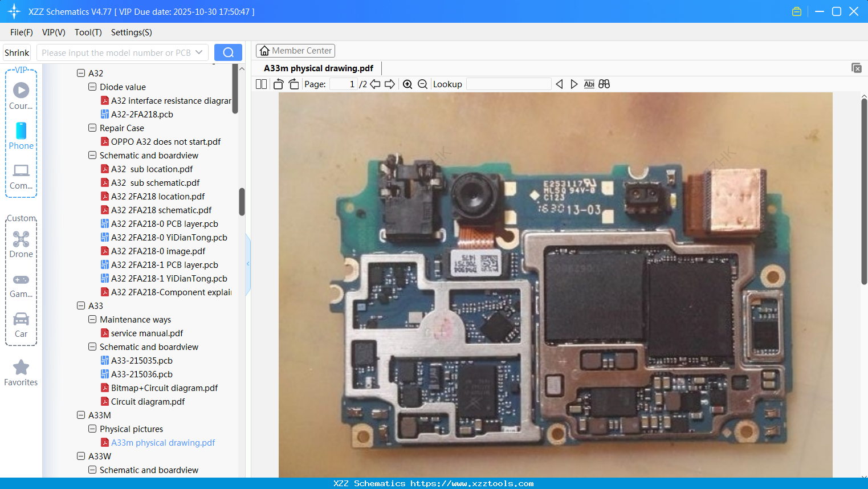This screenshot has height=489, width=868.
Task: Select the Car category icon
Action: 21,319
